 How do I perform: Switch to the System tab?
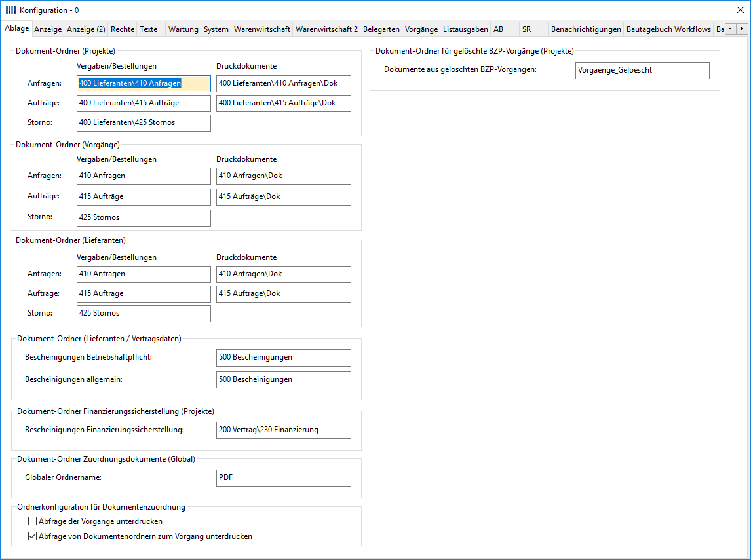point(216,29)
